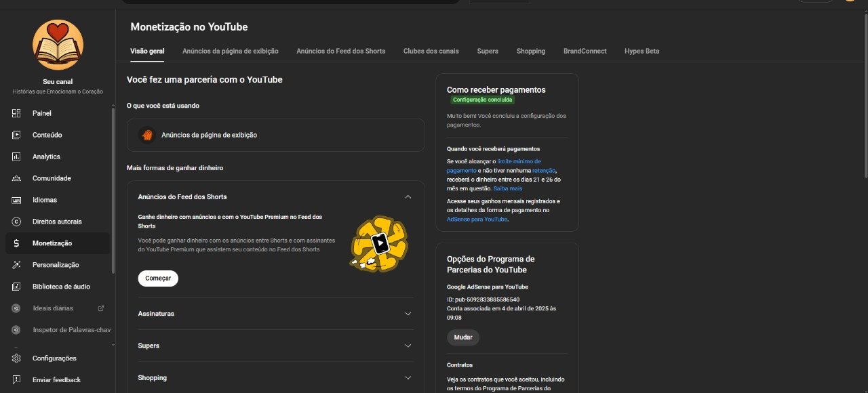This screenshot has height=393, width=868.
Task: Click the Direitos autorais copyright icon
Action: pos(16,222)
